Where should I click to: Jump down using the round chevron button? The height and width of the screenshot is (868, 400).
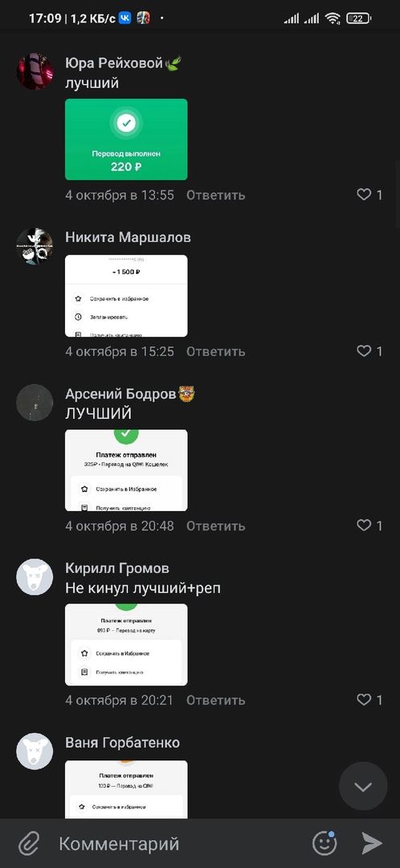point(363,786)
